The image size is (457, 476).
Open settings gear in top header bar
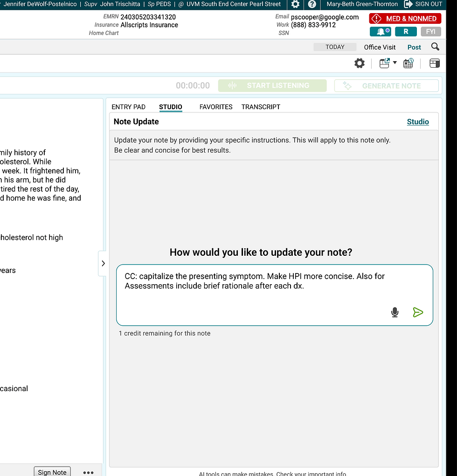click(x=295, y=4)
